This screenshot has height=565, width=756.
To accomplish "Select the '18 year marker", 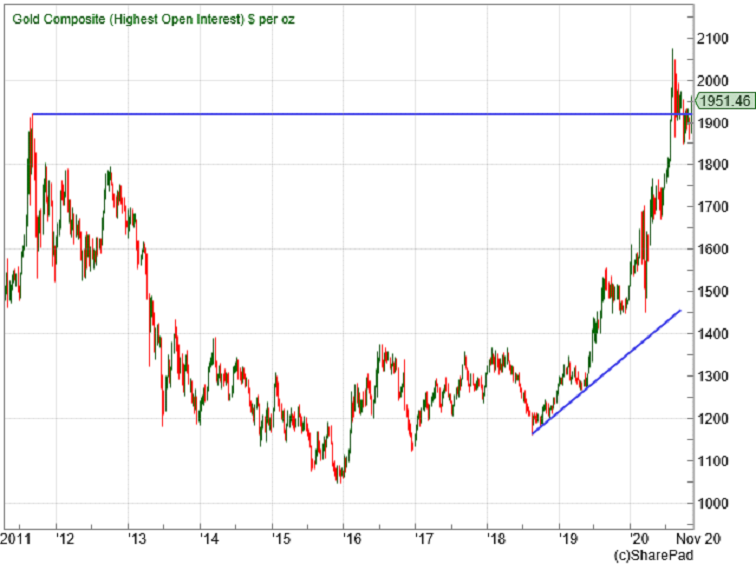I will [496, 537].
